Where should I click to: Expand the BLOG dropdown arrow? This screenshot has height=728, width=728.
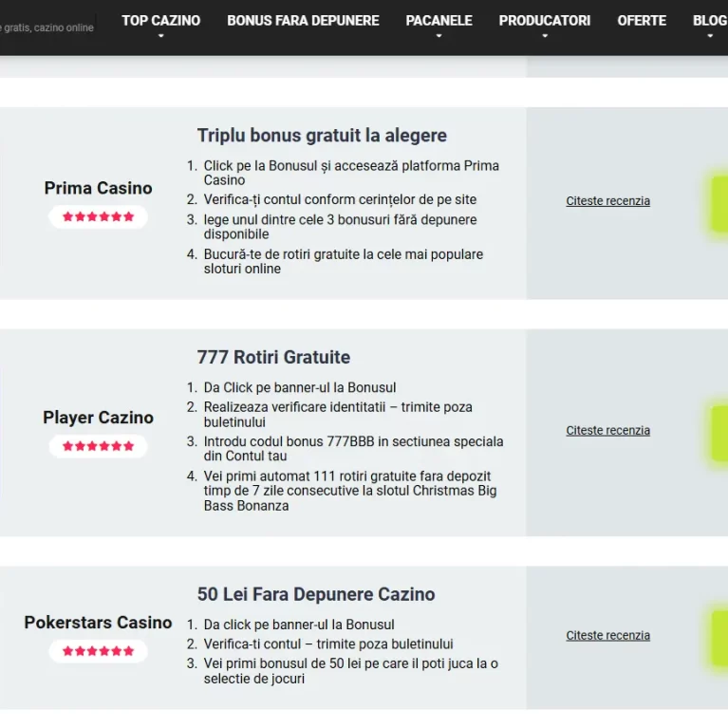coord(710,36)
